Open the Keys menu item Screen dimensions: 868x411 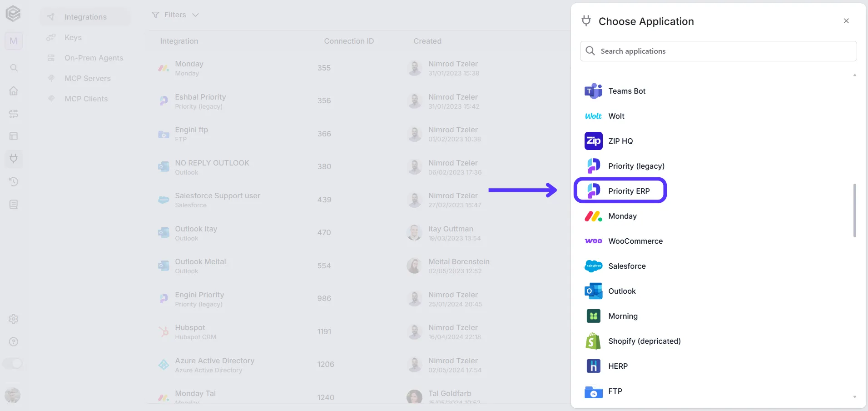tap(73, 37)
